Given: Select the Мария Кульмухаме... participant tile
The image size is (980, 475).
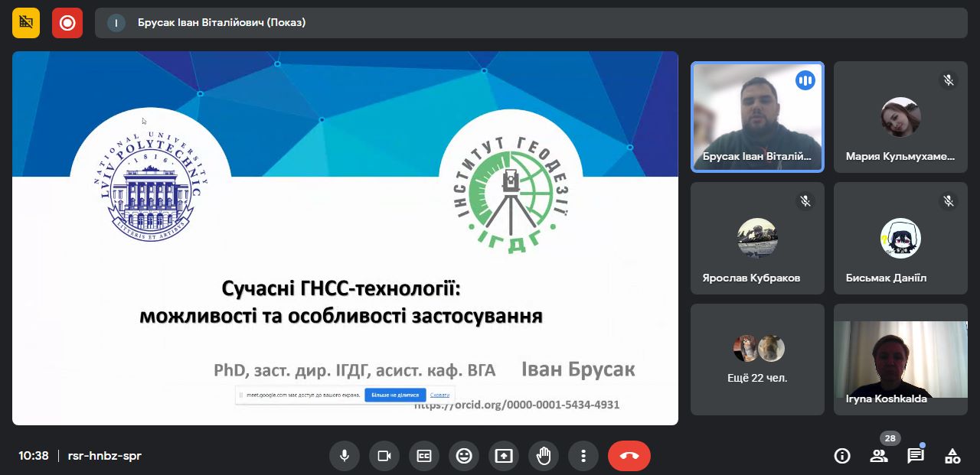Looking at the screenshot, I should 900,116.
